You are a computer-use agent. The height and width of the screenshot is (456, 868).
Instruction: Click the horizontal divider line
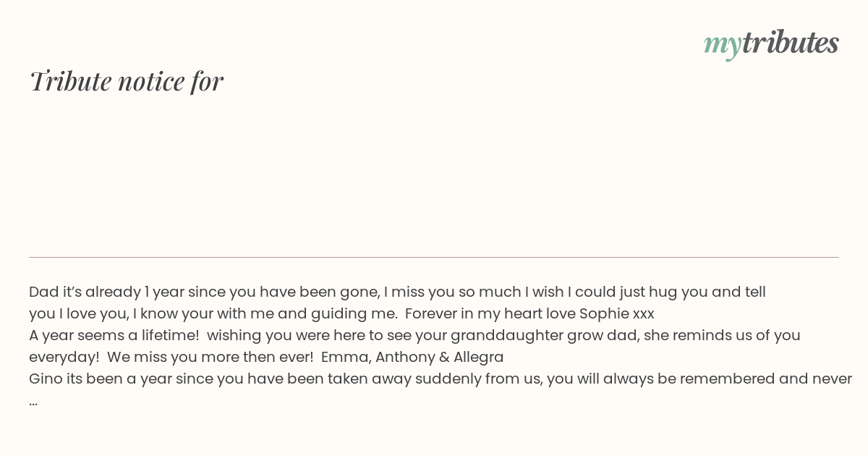coord(434,257)
